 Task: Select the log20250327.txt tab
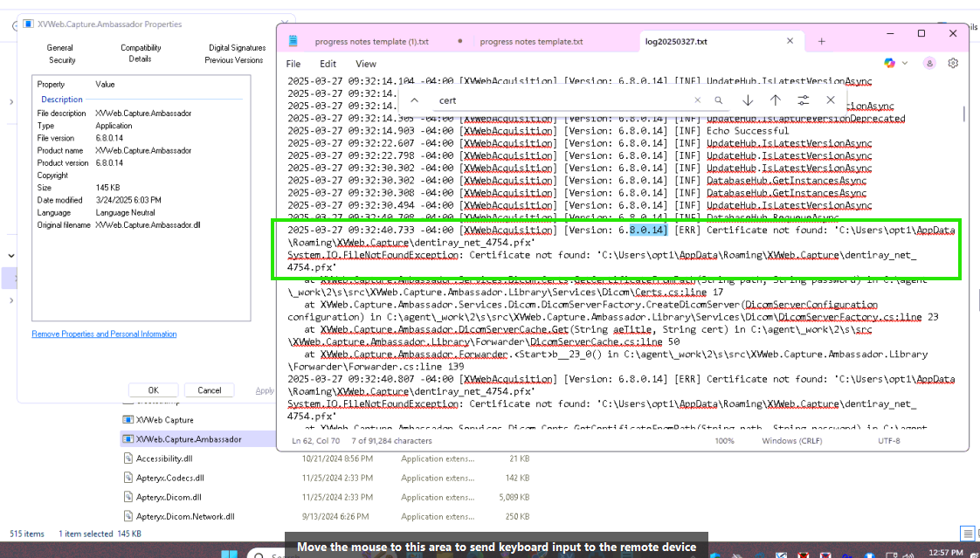(x=676, y=42)
